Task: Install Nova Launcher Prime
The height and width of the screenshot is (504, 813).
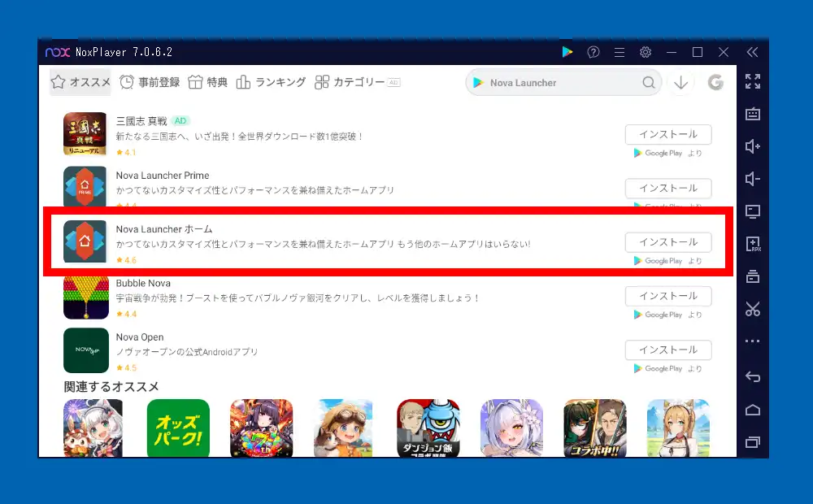Action: click(x=668, y=189)
